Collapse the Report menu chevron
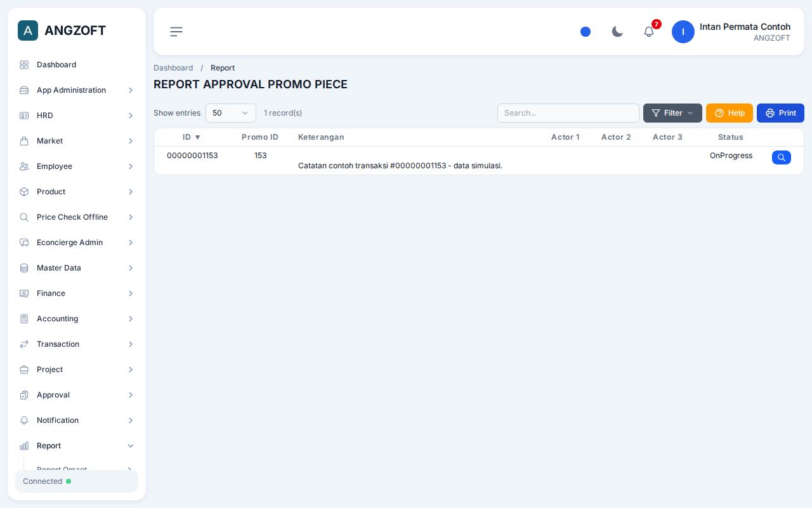This screenshot has height=508, width=812. pos(131,446)
